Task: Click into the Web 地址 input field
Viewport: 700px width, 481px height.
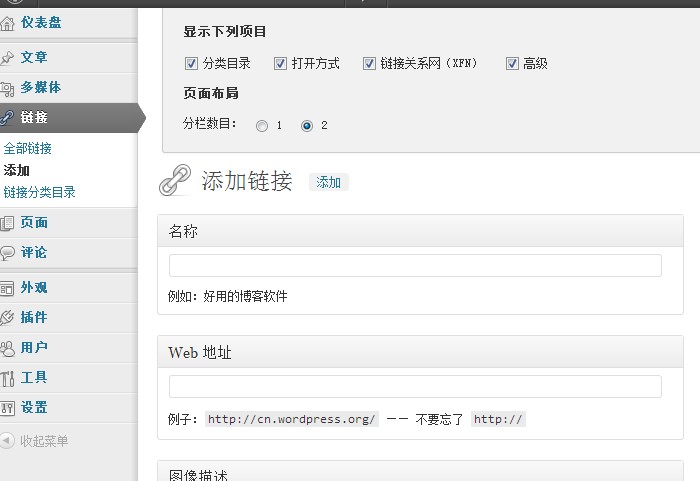Action: (x=415, y=387)
